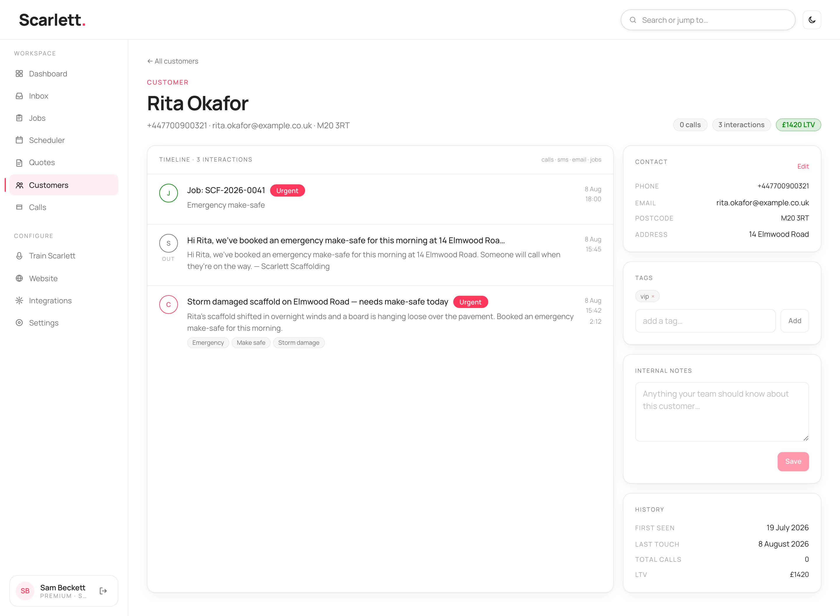Focus the Search or jump to field
The image size is (840, 616).
pyautogui.click(x=708, y=20)
